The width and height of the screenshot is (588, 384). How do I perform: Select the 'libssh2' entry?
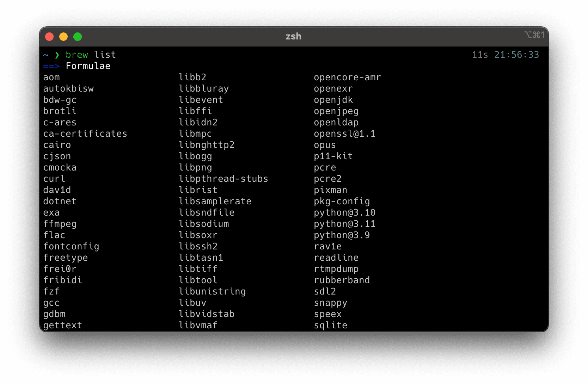pyautogui.click(x=198, y=247)
